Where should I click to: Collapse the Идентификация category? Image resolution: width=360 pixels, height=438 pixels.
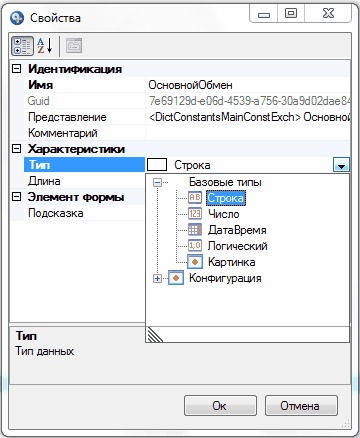16,69
